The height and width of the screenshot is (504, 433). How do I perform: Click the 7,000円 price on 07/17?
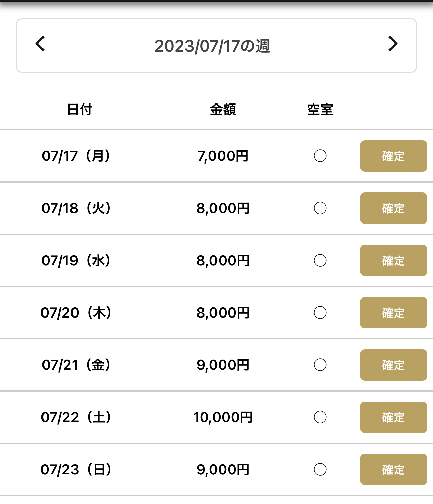click(x=223, y=156)
